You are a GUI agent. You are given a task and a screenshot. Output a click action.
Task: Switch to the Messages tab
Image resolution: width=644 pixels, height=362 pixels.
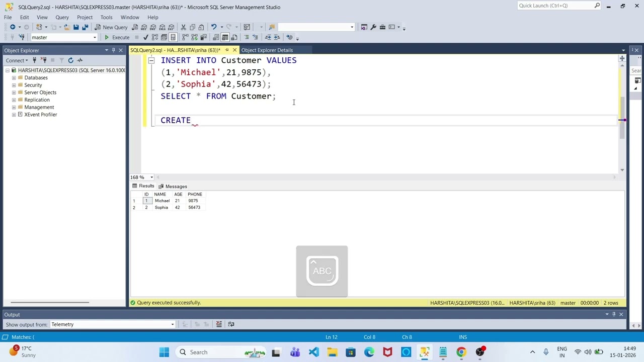(173, 187)
